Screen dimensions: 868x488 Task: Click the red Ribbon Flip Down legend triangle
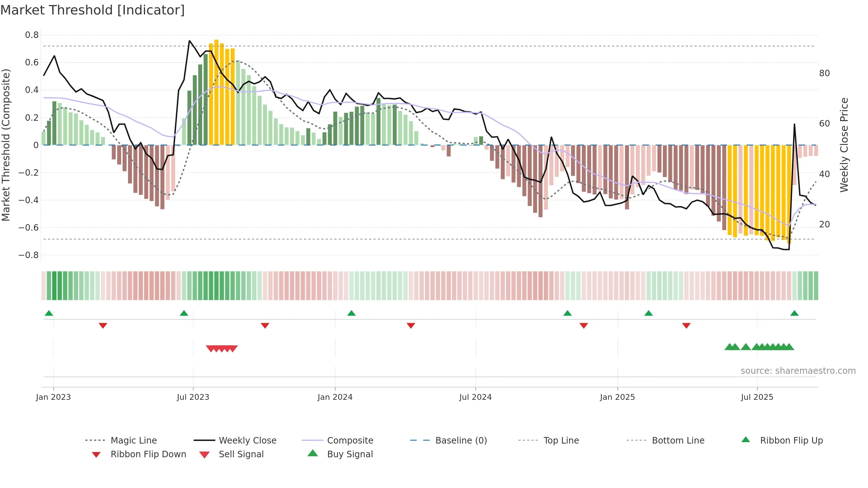(96, 454)
